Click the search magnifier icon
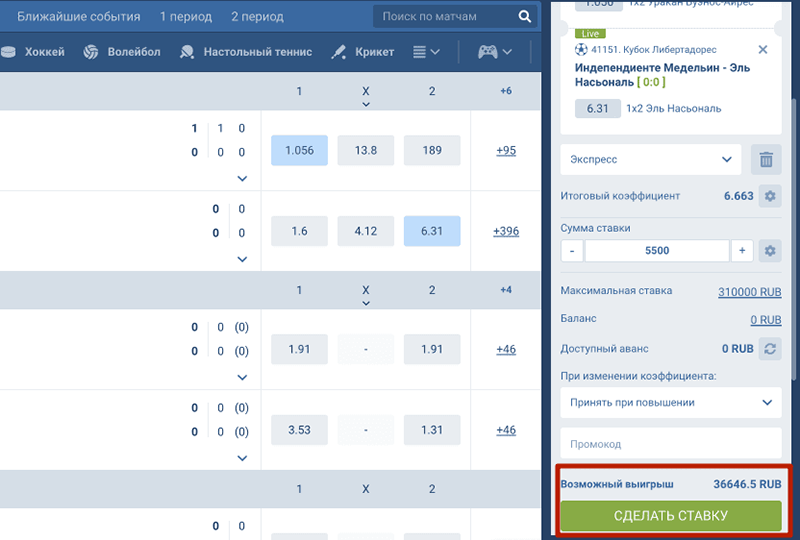This screenshot has height=540, width=800. point(526,17)
